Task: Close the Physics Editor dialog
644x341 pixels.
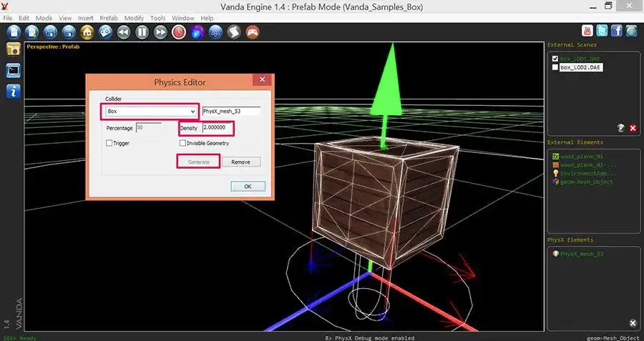Action: click(262, 79)
